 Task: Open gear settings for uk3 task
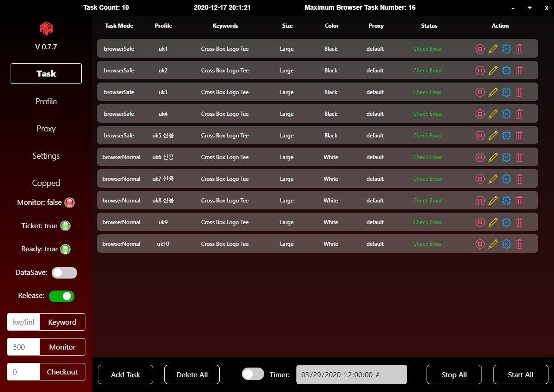coord(506,92)
